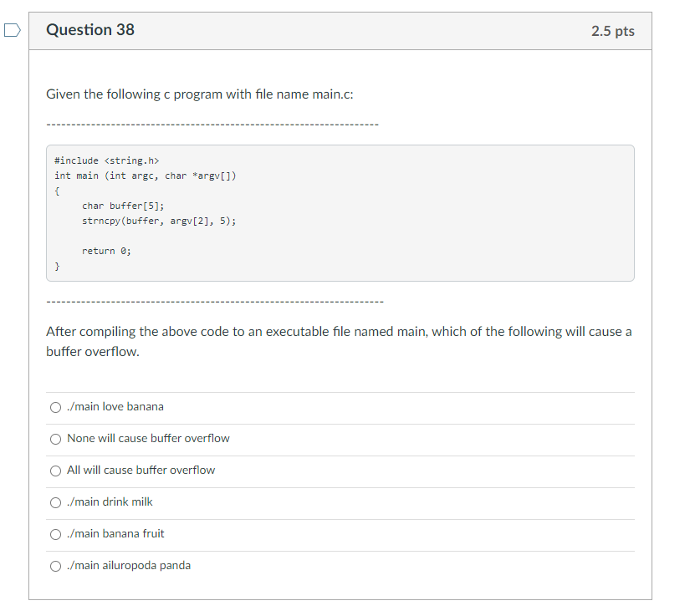This screenshot has height=616, width=690.
Task: Select the './main ailuropoda panda' radio button
Action: [55, 566]
